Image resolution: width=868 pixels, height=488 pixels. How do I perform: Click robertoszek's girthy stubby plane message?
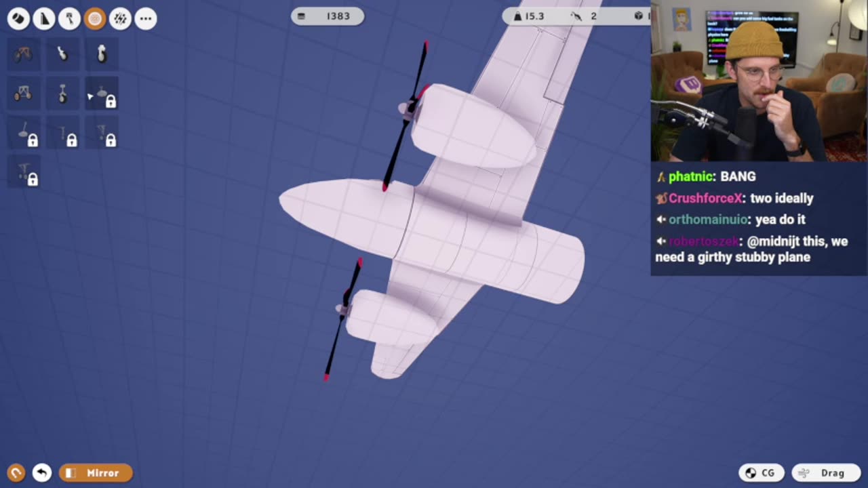[751, 249]
